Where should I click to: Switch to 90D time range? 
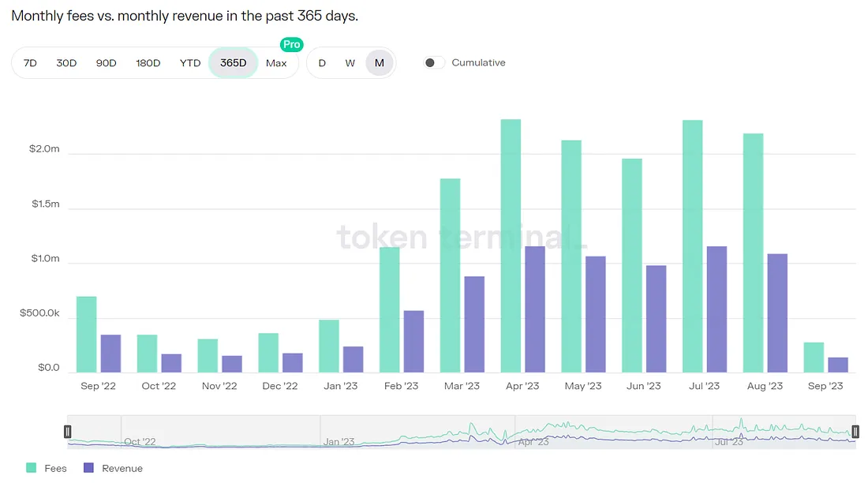pyautogui.click(x=106, y=63)
